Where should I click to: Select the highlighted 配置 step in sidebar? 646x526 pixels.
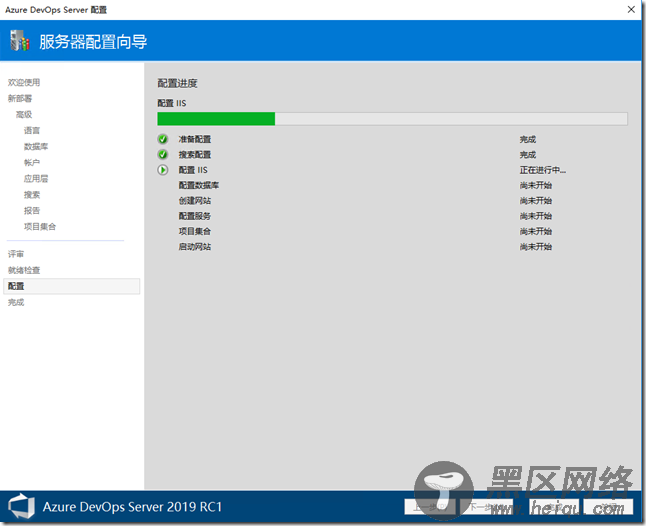coord(72,286)
